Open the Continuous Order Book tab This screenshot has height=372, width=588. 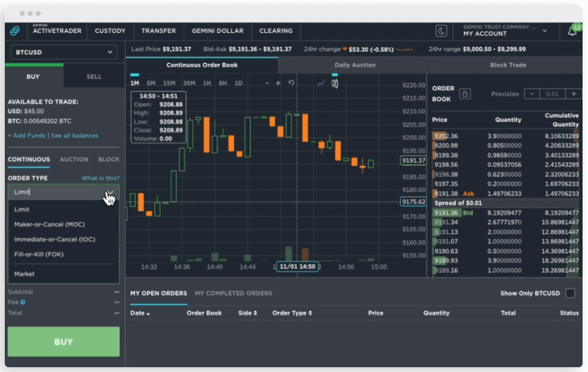[x=202, y=65]
